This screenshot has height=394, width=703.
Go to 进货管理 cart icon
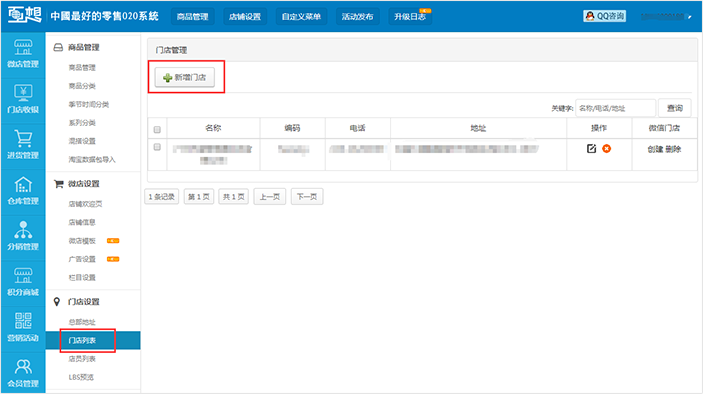click(x=23, y=146)
